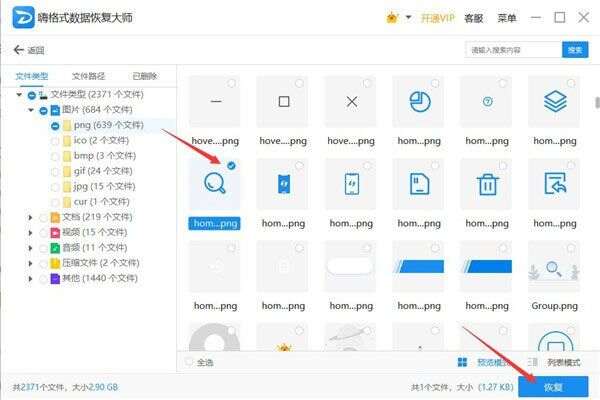Open the hamburger menu icon in title bar
600x400 pixels.
pyautogui.click(x=507, y=18)
